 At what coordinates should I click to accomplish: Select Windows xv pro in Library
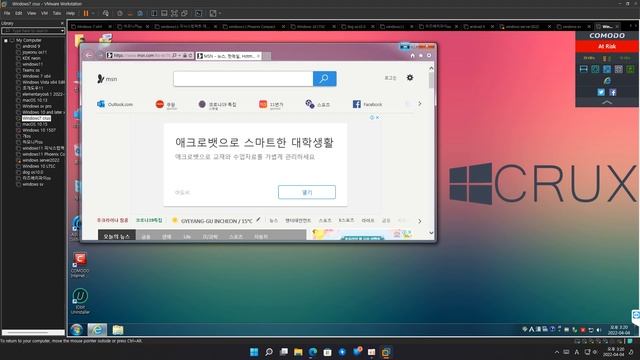(37, 106)
